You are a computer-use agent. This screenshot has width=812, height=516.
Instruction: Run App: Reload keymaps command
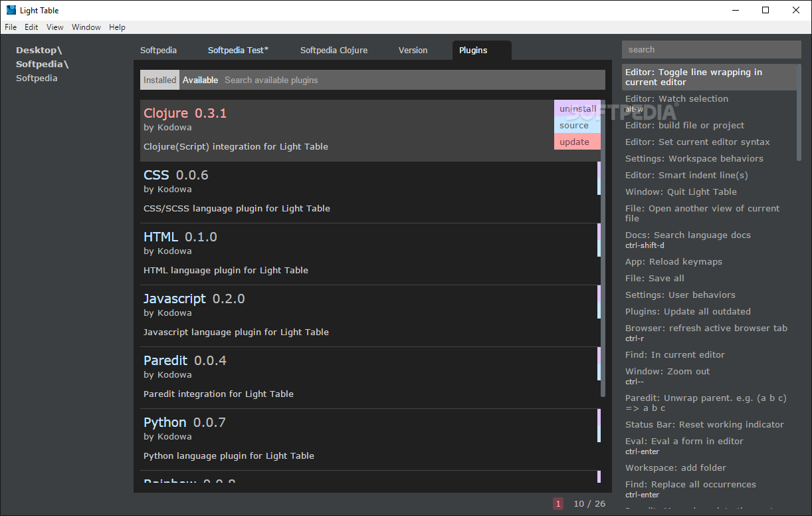pyautogui.click(x=710, y=261)
